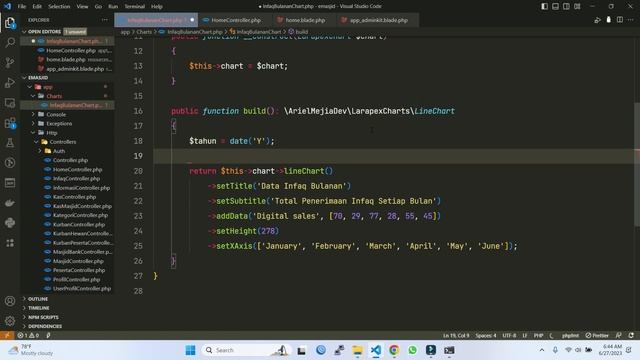Click the feedback icon in status bar
This screenshot has width=640, height=360.
(x=619, y=335)
